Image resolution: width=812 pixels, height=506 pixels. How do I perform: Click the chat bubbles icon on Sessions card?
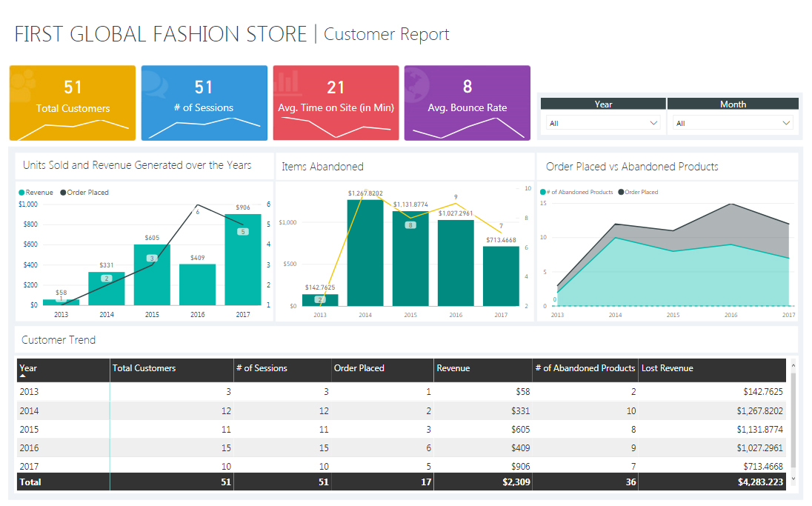coord(156,84)
